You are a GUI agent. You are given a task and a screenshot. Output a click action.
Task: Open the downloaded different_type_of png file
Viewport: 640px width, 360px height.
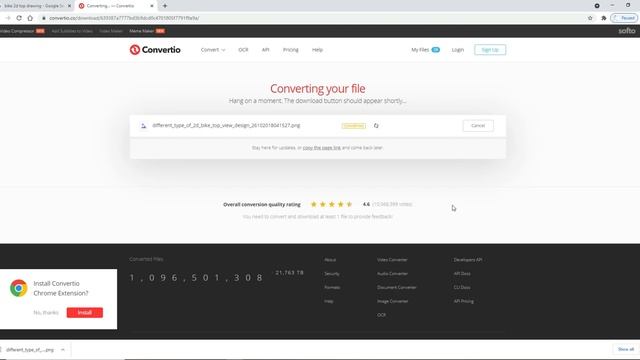pyautogui.click(x=29, y=350)
